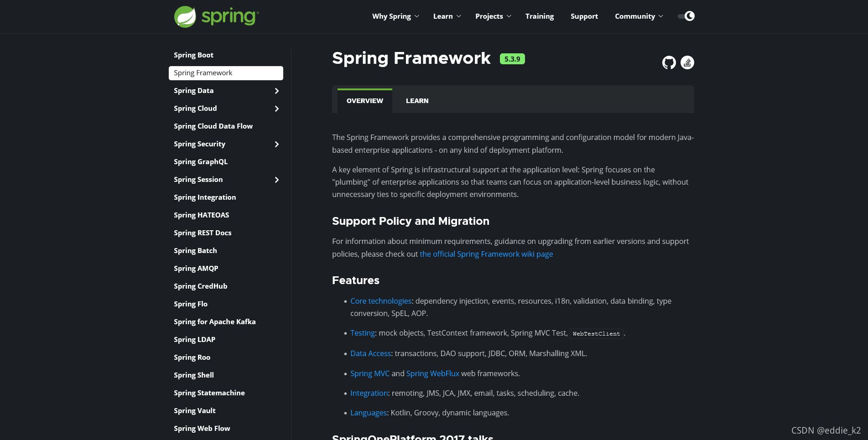Screen dimensions: 868x440
Task: Go to the Support page
Action: [584, 16]
